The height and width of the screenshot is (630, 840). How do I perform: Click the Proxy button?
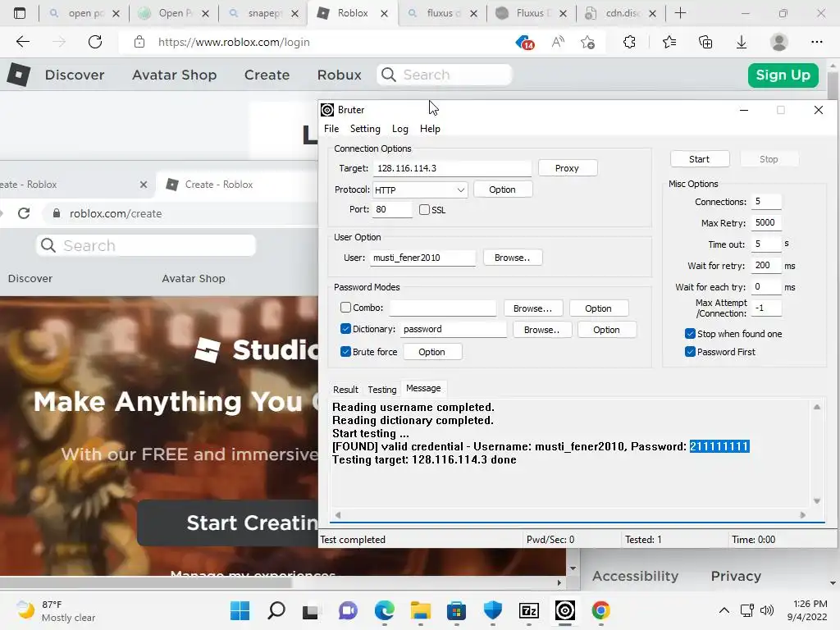click(x=567, y=168)
